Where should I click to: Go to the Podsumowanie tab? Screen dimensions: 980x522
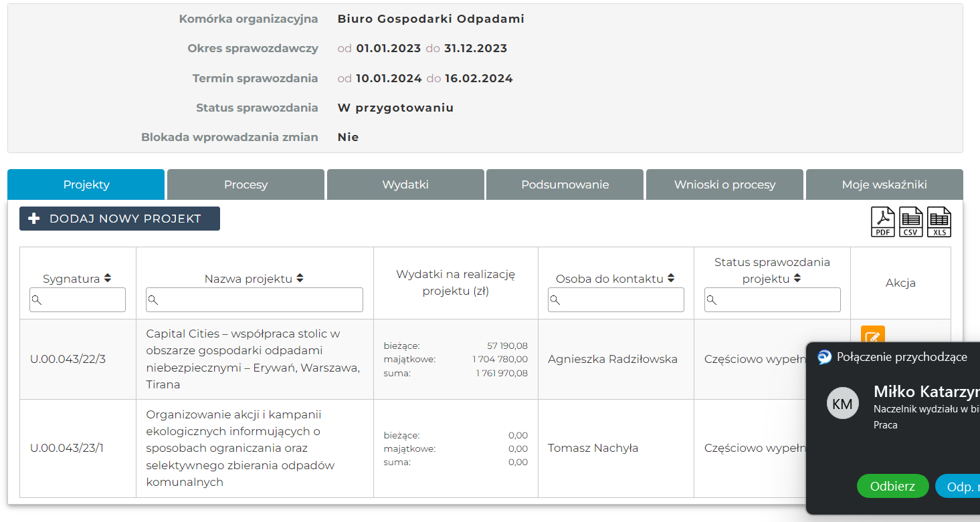tap(565, 184)
